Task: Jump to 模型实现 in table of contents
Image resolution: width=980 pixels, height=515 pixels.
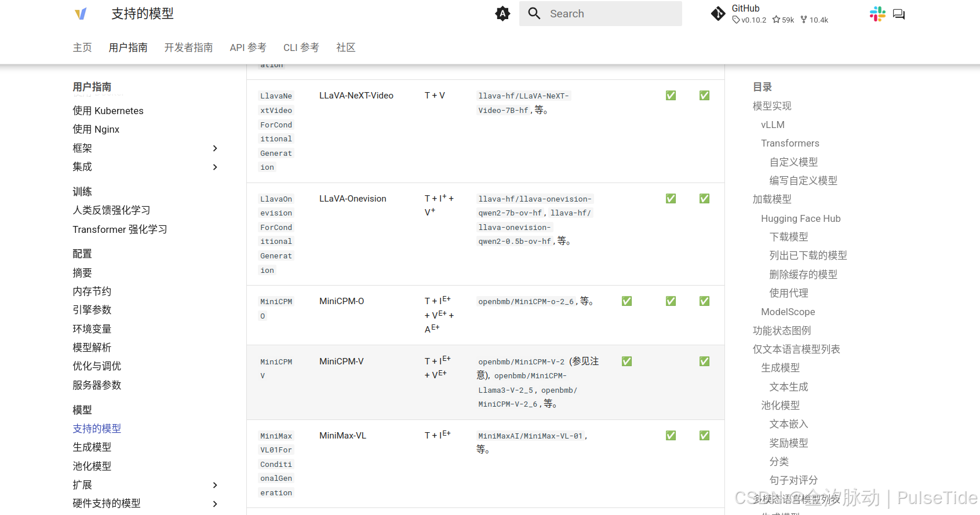Action: click(x=772, y=106)
